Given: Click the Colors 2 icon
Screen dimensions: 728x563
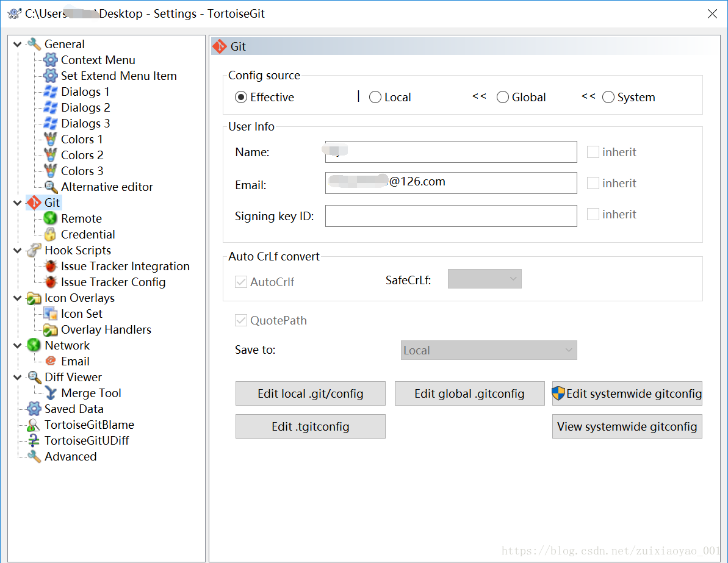Looking at the screenshot, I should tap(50, 155).
